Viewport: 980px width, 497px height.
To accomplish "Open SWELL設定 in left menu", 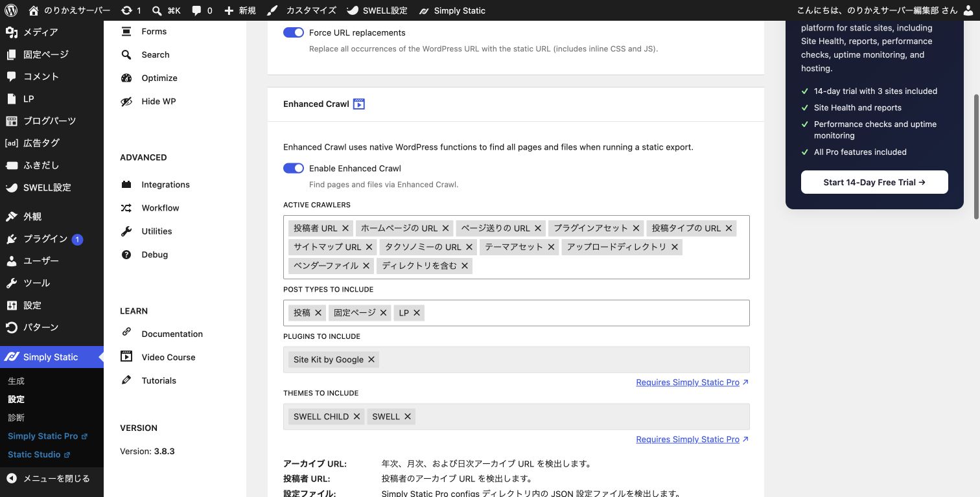I will [52, 187].
